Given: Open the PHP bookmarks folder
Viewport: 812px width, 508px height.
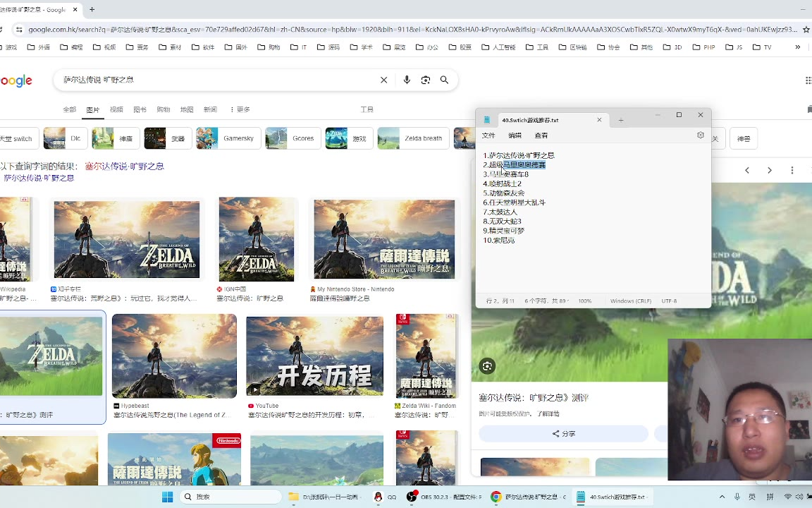Looking at the screenshot, I should [x=703, y=47].
